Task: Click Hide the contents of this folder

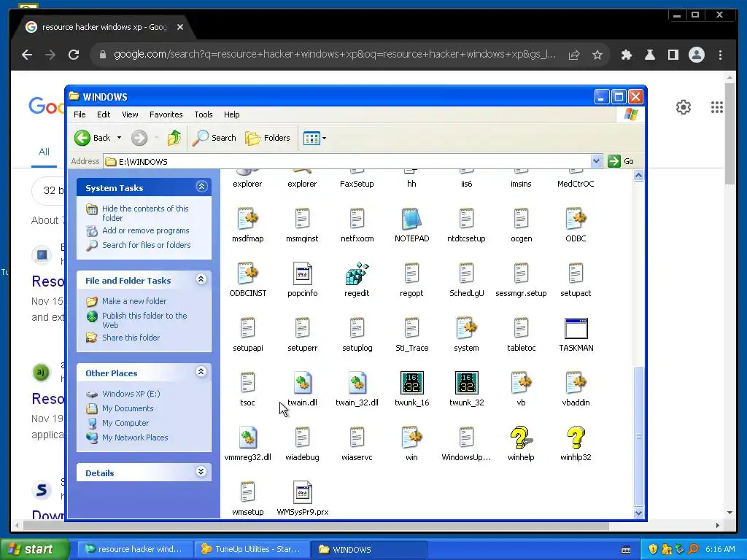Action: pos(145,213)
